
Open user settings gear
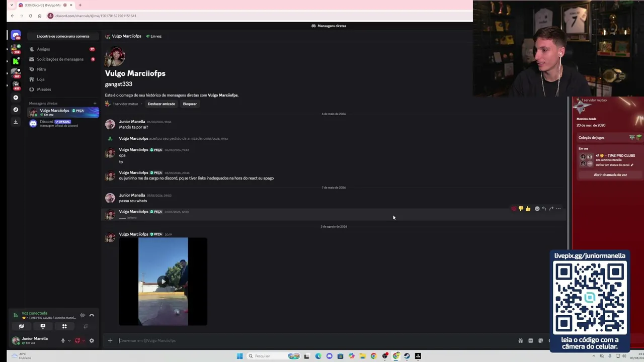(92, 341)
